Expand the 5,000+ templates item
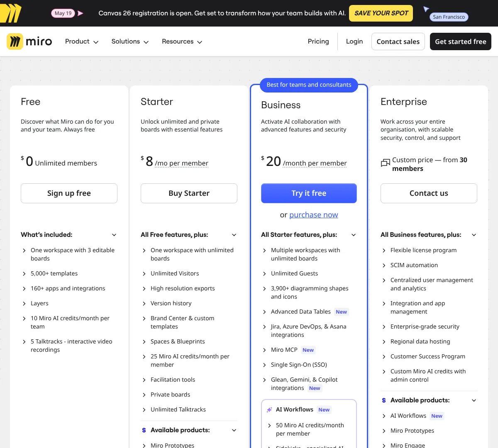This screenshot has width=498, height=448. click(69, 273)
